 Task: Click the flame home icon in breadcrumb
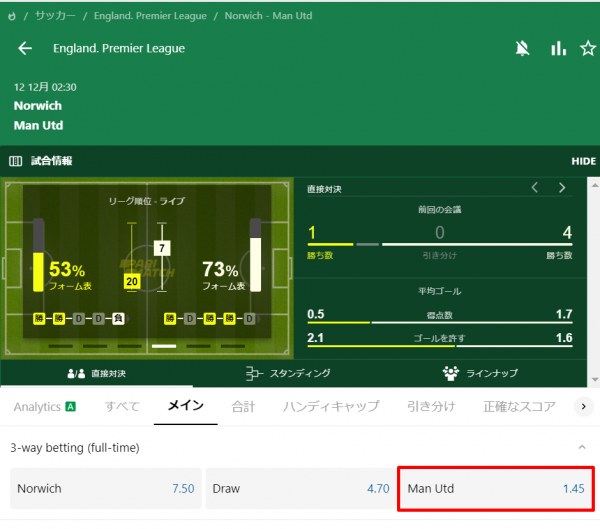[12, 16]
